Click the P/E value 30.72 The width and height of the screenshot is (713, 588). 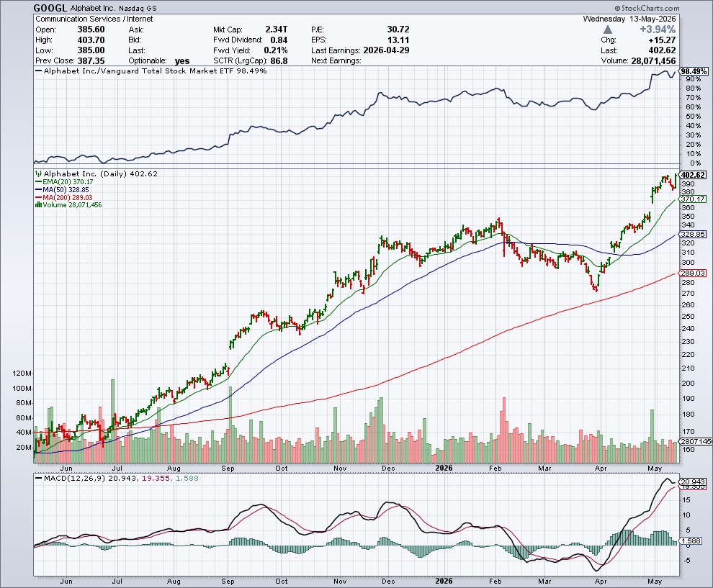pyautogui.click(x=398, y=30)
